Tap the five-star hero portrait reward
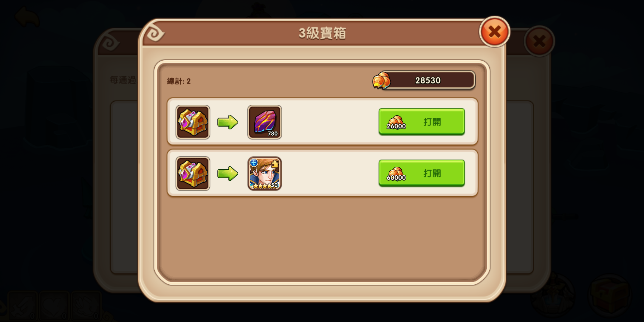Screen dimensions: 644x322 pyautogui.click(x=264, y=174)
